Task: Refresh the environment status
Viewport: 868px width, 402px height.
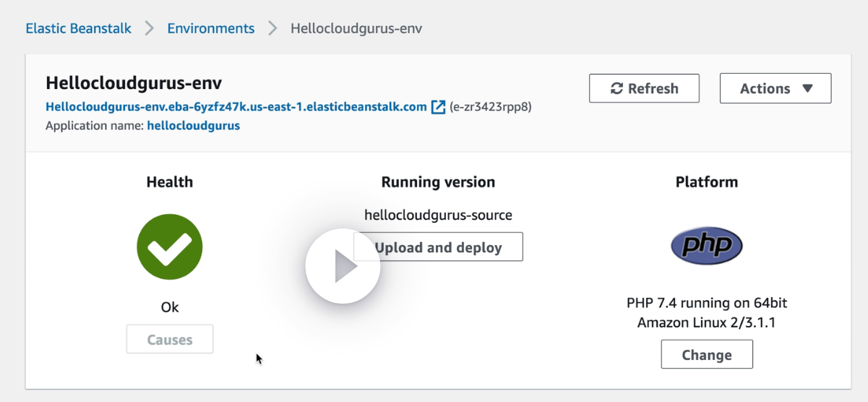Action: point(644,88)
